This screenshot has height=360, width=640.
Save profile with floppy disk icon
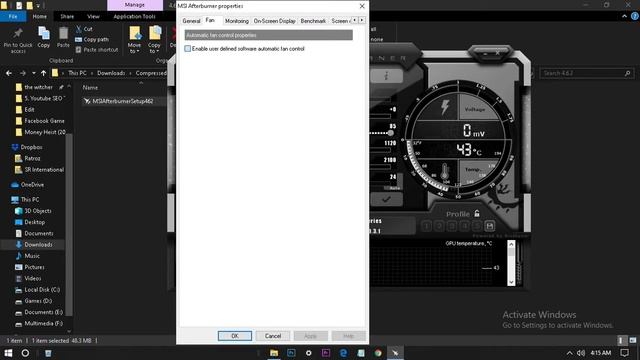point(490,226)
